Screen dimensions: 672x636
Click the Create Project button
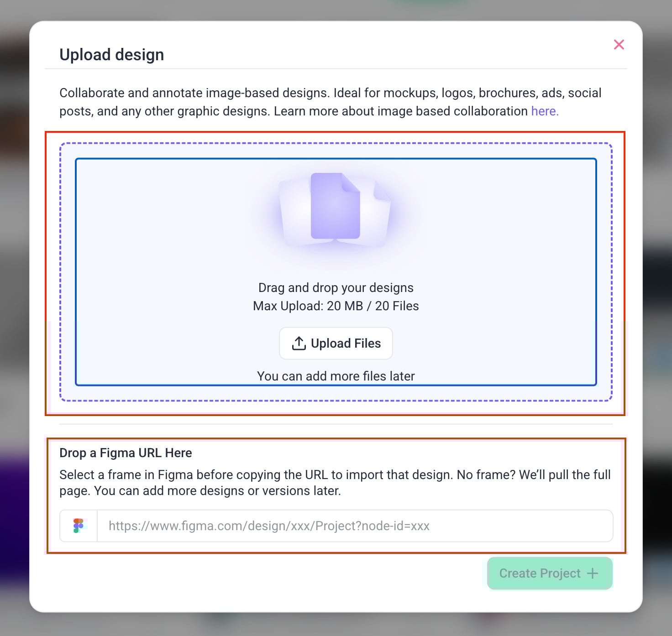540,573
